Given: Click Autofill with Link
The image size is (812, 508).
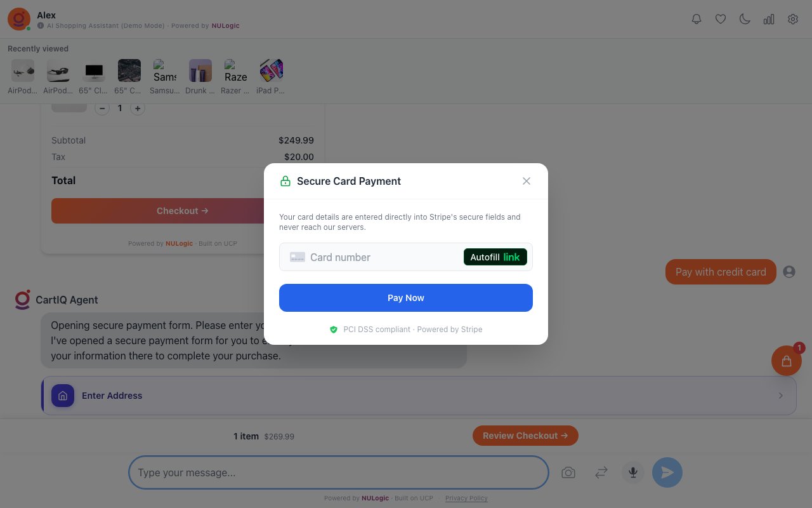Looking at the screenshot, I should click(x=495, y=257).
